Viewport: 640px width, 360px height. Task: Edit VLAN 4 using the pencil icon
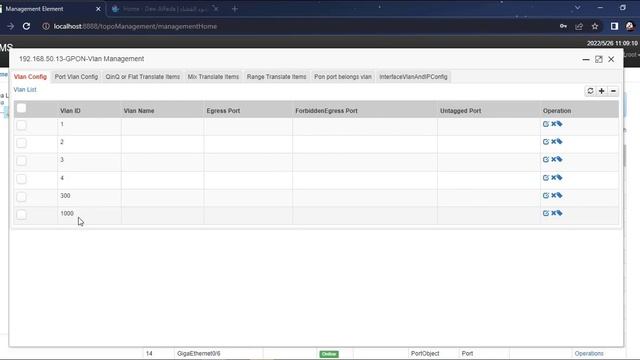pos(546,178)
